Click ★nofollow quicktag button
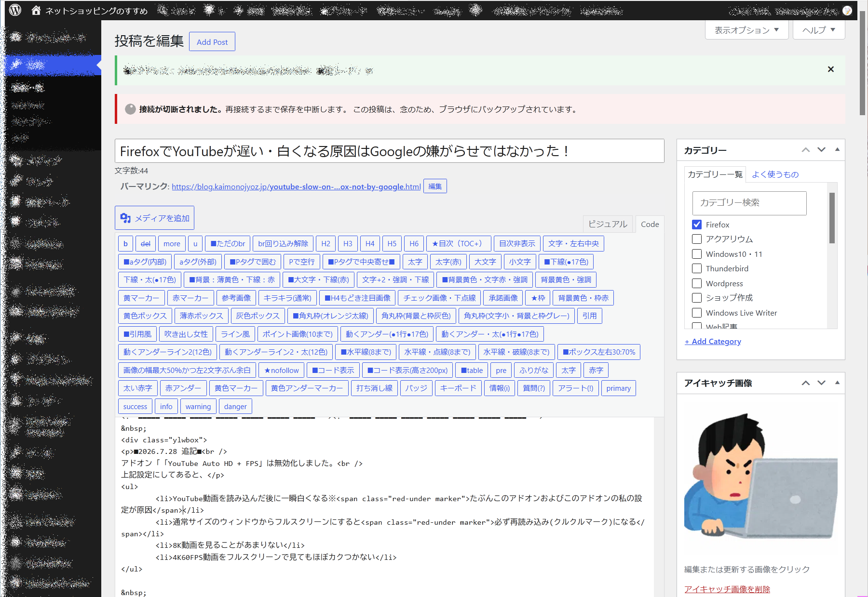 pos(282,371)
